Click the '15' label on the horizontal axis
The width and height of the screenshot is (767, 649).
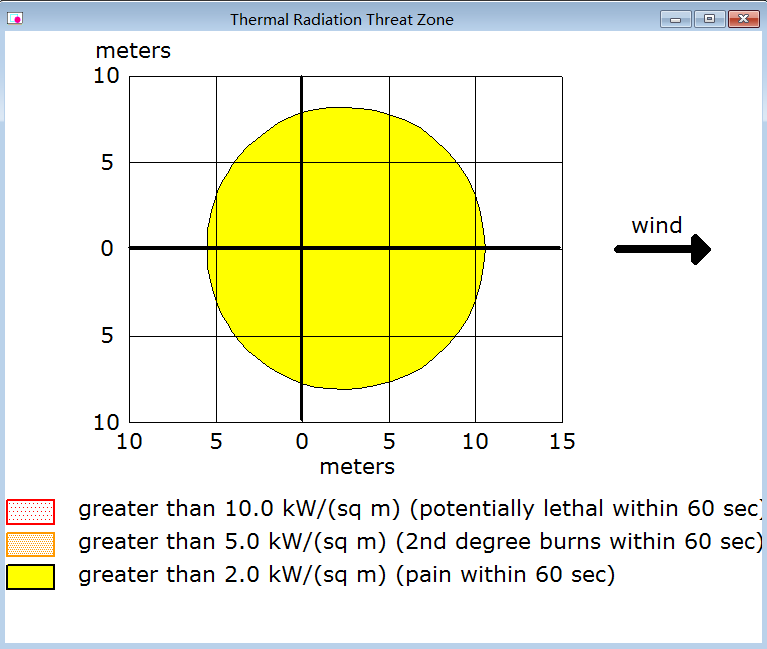(x=562, y=442)
